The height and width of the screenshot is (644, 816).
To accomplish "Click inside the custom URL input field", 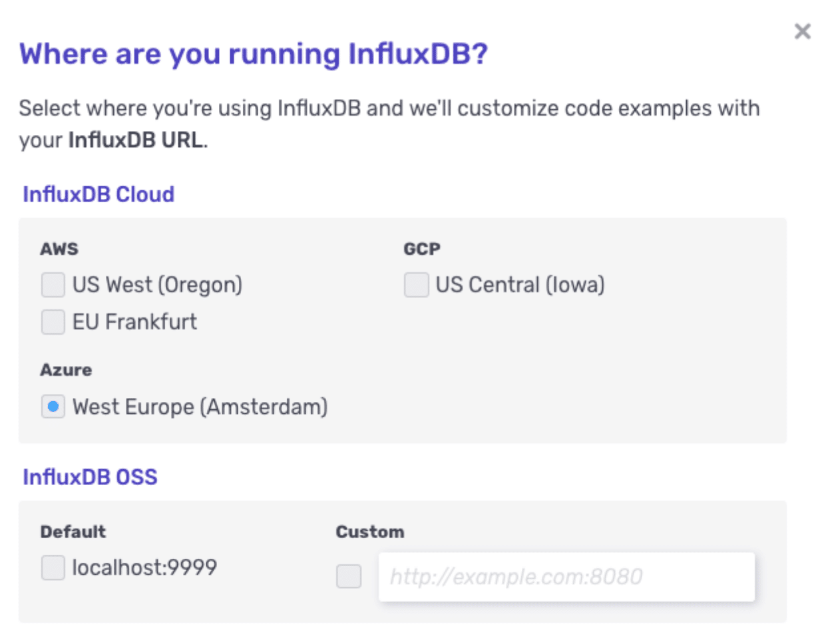I will point(566,576).
